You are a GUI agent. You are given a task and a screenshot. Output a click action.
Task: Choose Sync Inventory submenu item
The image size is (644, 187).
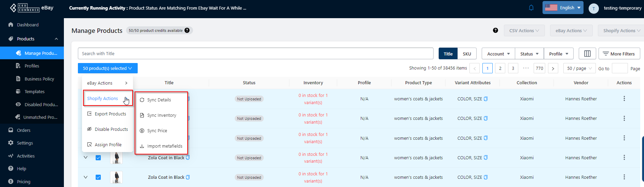pos(161,115)
